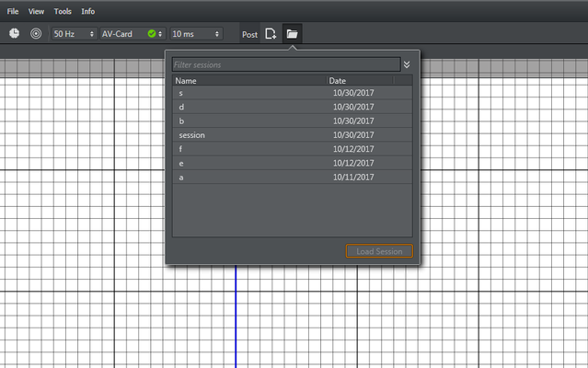Open the Tools menu
This screenshot has width=588, height=368.
coord(63,11)
